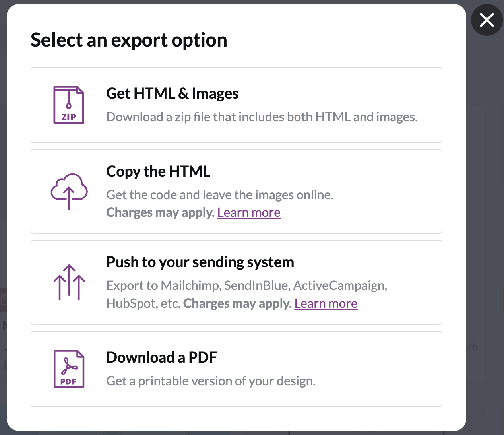Click "Get the code and leave the images online" text
Screen dimensions: 504x435
[219, 195]
